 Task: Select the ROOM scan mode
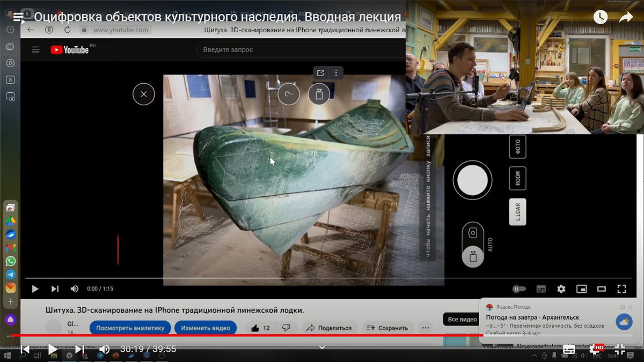pyautogui.click(x=517, y=178)
